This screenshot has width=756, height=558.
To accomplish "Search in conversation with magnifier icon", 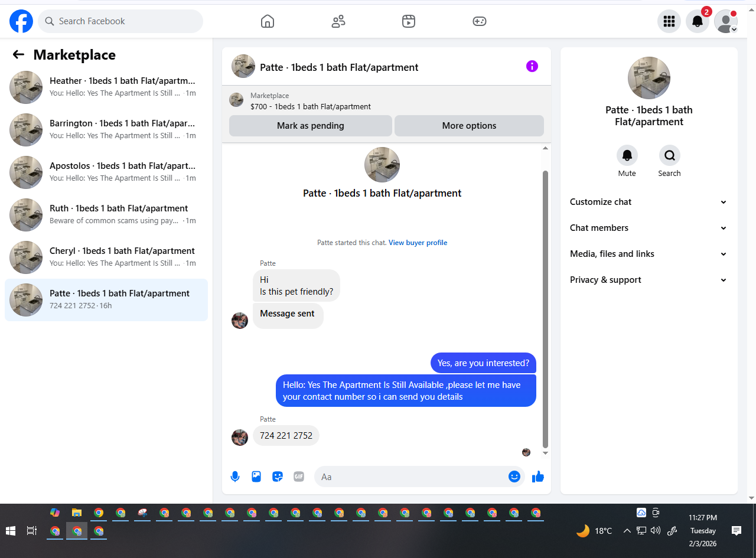I will [670, 155].
